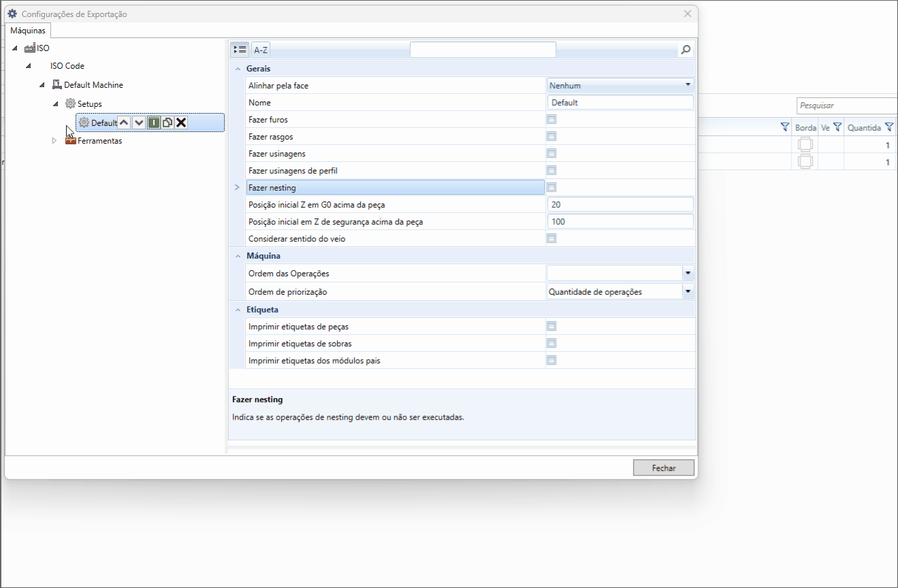
Task: Click the Quantida column header in background
Action: coord(864,127)
